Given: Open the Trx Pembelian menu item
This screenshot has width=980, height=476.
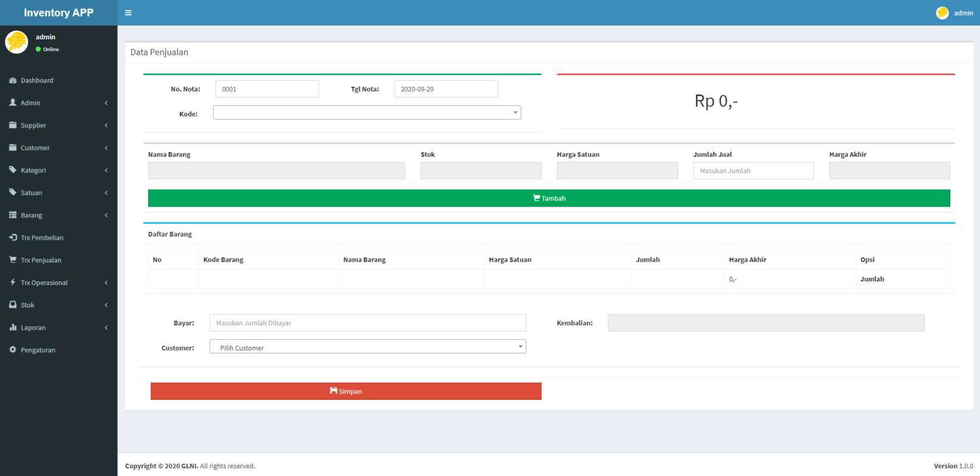Looking at the screenshot, I should [58, 237].
